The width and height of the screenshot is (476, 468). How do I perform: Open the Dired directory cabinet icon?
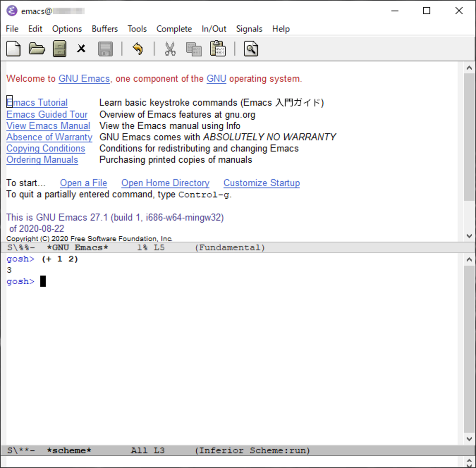pyautogui.click(x=59, y=49)
